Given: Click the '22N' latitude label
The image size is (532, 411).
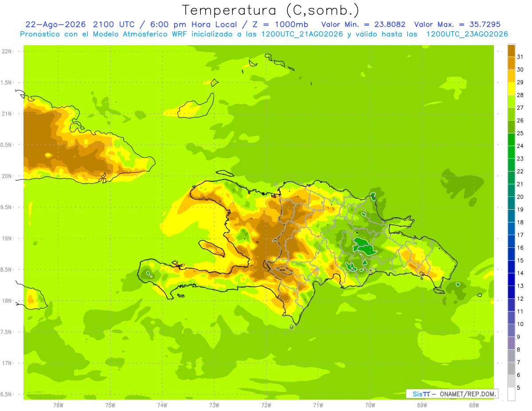Looking at the screenshot, I should 7,51.
